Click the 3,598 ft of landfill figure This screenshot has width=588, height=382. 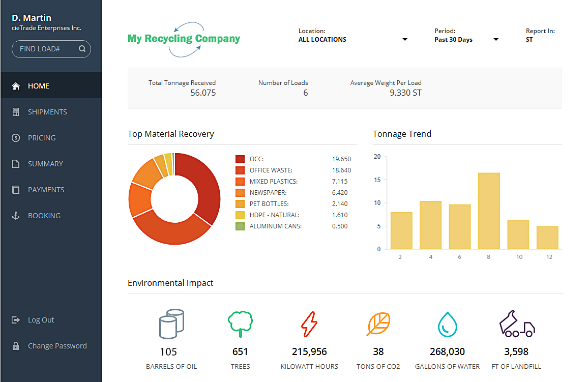516,351
